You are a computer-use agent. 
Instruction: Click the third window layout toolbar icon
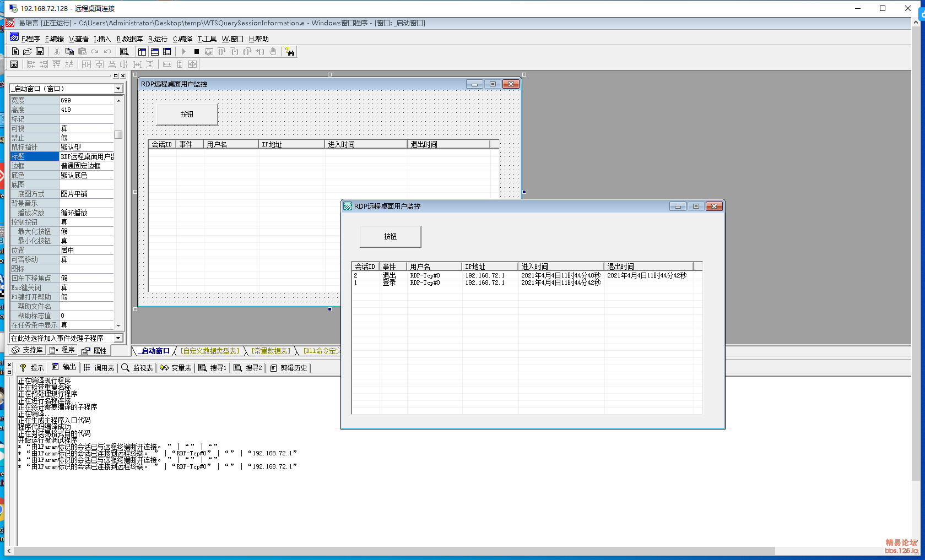pos(167,51)
